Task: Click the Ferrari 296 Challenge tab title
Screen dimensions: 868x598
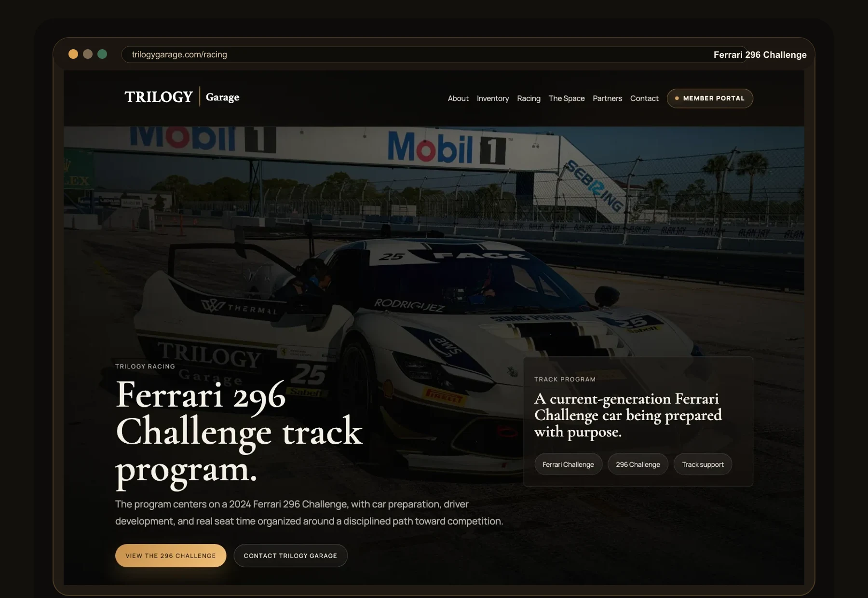Action: [760, 55]
